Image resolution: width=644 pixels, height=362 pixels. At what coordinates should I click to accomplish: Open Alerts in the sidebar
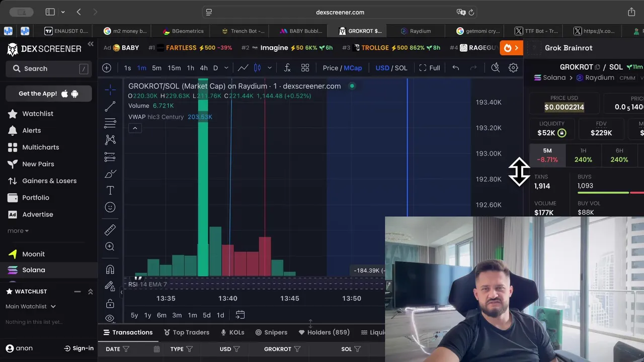[32, 130]
